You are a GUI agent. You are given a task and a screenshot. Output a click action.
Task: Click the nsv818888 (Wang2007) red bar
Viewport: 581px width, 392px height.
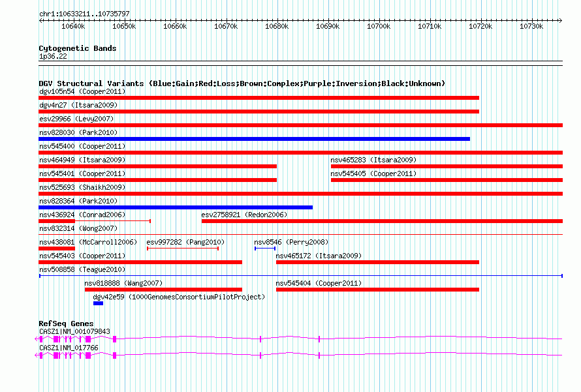pos(163,290)
